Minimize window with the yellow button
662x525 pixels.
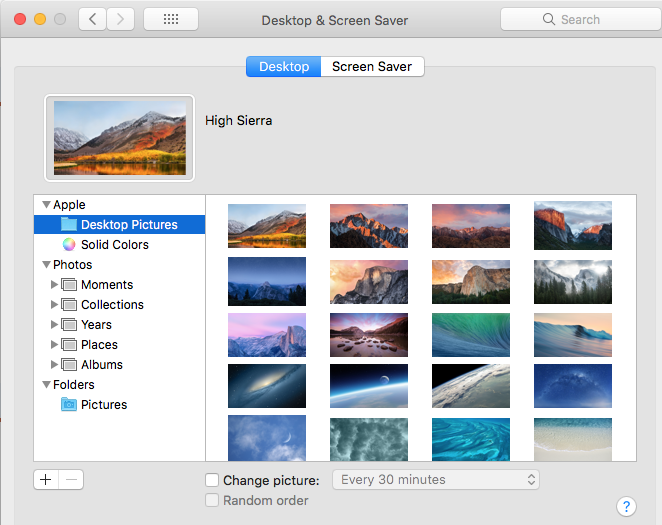click(x=40, y=19)
